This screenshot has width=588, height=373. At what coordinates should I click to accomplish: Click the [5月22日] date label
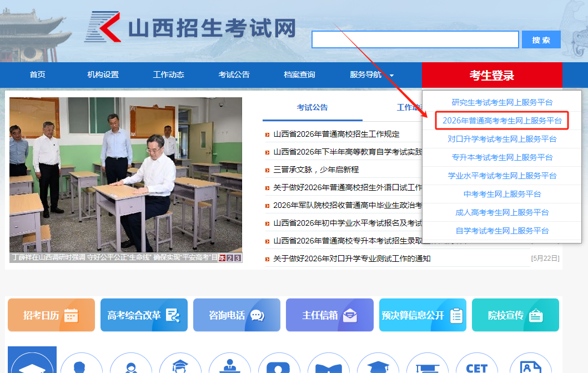pyautogui.click(x=545, y=258)
